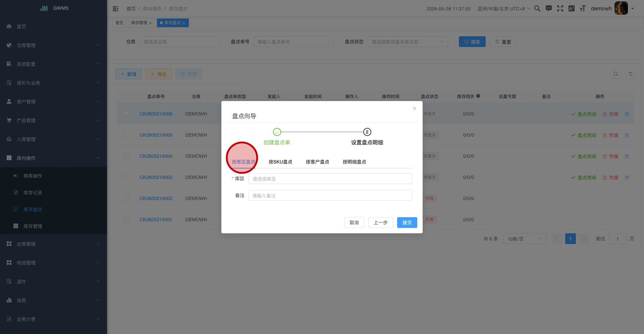Image resolution: width=644 pixels, height=334 pixels.
Task: Switch to the 首页 page tab
Action: 119,23
